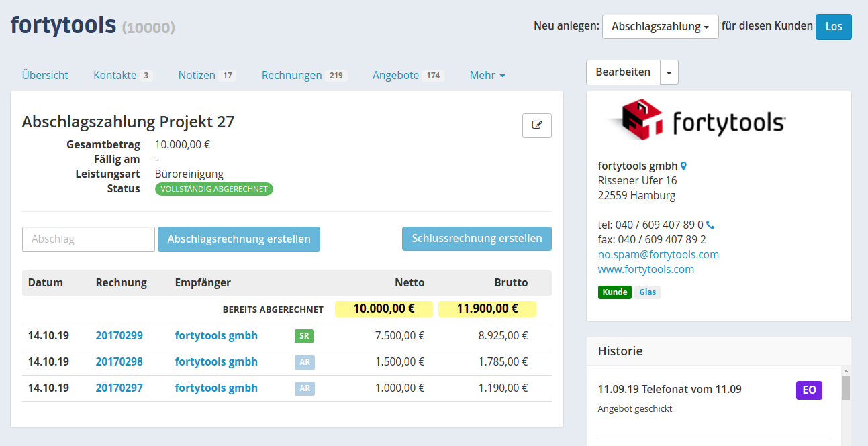Click the green Kunde tag
The width and height of the screenshot is (868, 446).
coord(615,292)
